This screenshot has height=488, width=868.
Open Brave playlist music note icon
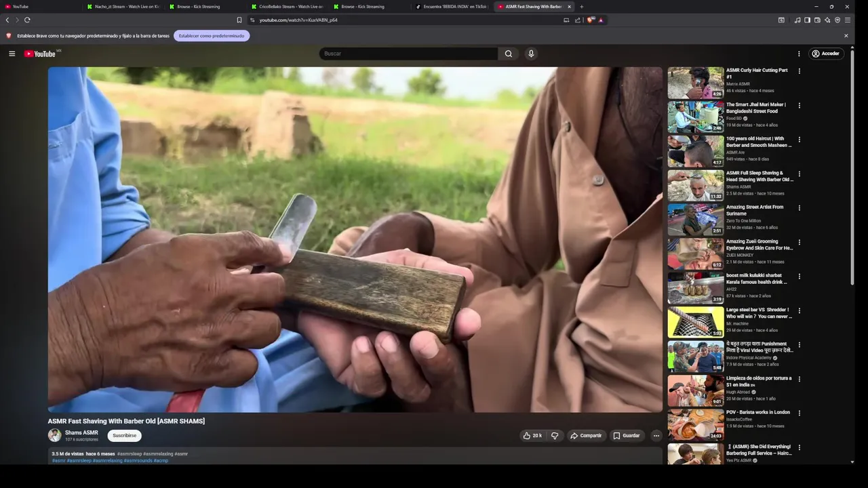[x=797, y=20]
